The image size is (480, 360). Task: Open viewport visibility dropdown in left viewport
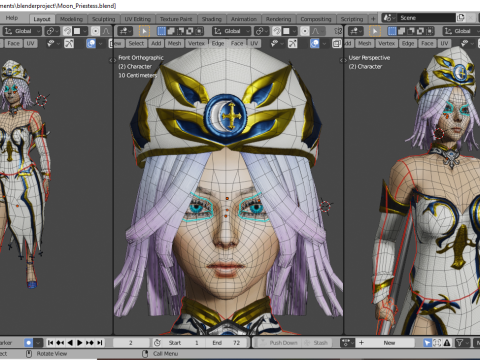pos(53,43)
